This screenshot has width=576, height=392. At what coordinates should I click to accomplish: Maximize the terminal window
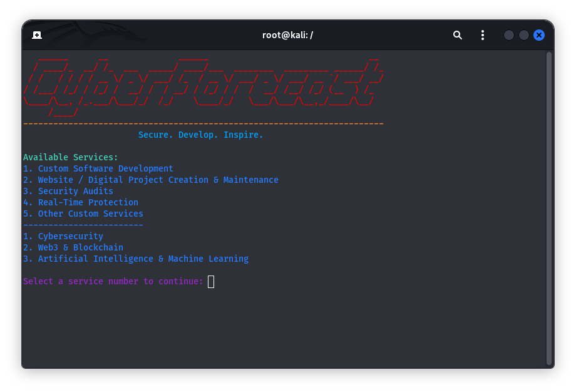coord(524,35)
